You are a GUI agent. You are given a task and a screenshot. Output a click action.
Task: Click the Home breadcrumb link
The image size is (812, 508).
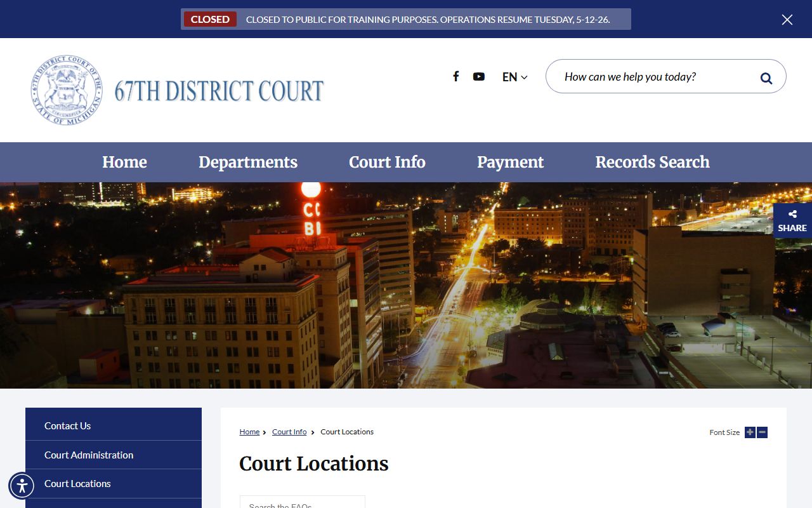(249, 432)
